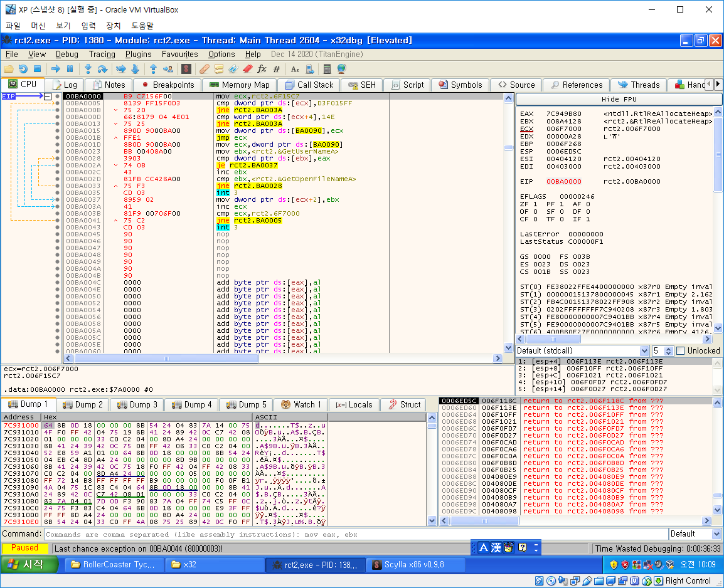Viewport: 724px width, 588px height.
Task: Click the Labels tag icon
Action: click(233, 69)
